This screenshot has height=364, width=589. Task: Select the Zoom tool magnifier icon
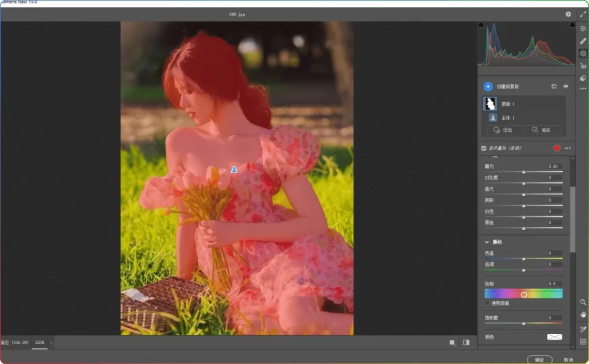(583, 302)
